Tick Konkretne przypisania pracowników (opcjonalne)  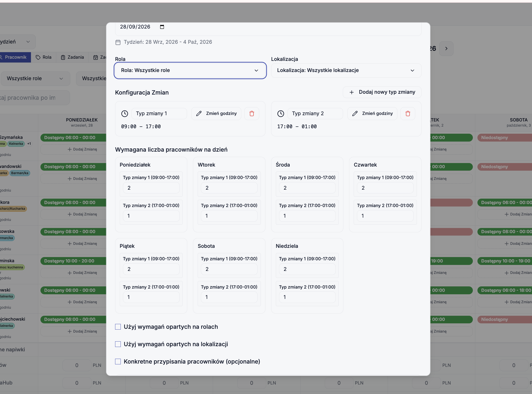[x=118, y=362]
